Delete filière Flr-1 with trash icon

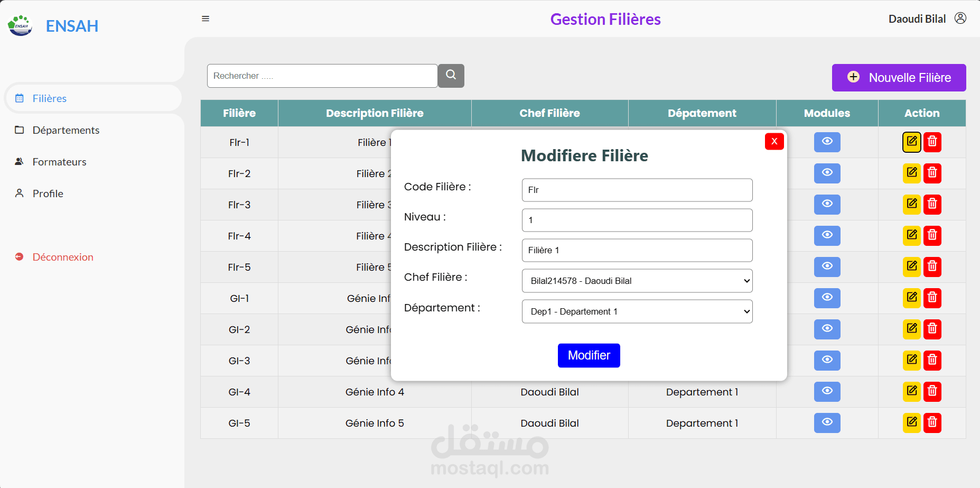click(932, 142)
